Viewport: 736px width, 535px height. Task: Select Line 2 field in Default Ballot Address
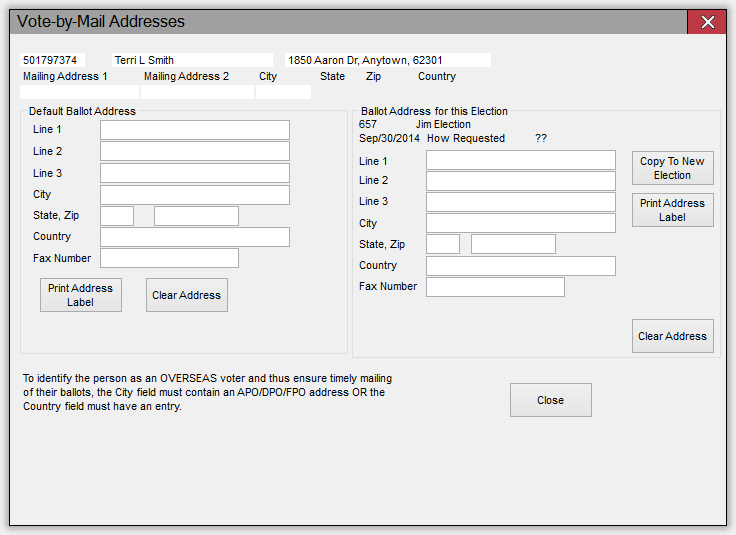194,151
